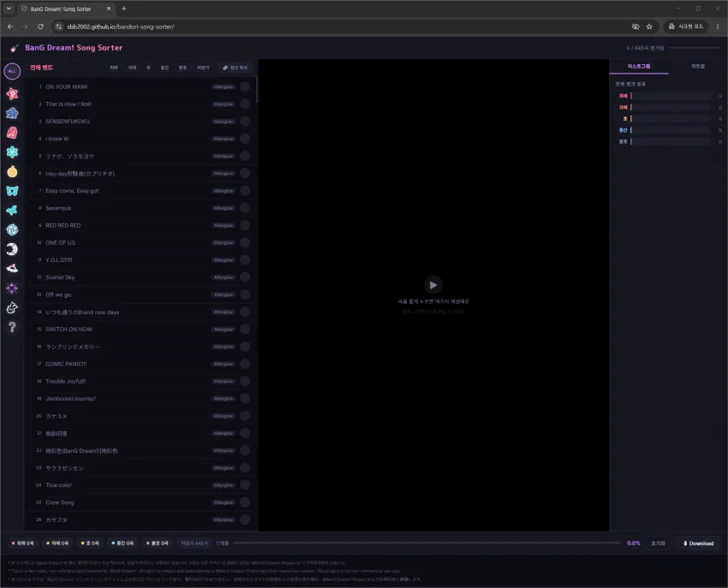Select the red music note band icon
Viewport: 728px width, 588px height.
point(12,133)
